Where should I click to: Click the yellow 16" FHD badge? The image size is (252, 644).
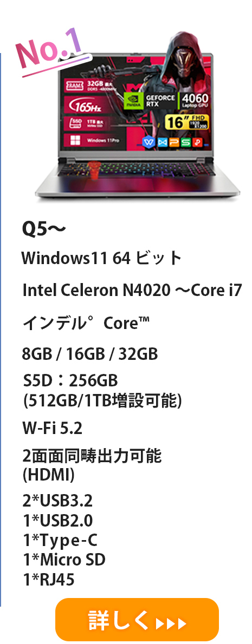pos(187,122)
